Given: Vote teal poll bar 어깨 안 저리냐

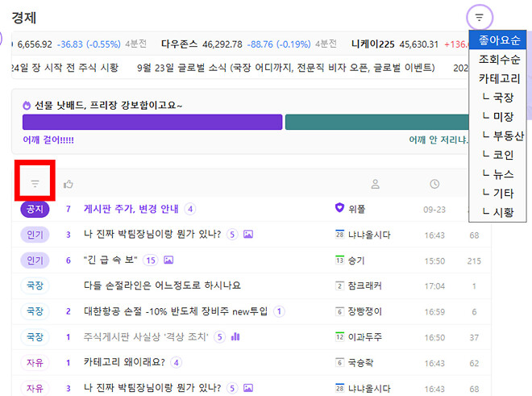Looking at the screenshot, I should 377,122.
